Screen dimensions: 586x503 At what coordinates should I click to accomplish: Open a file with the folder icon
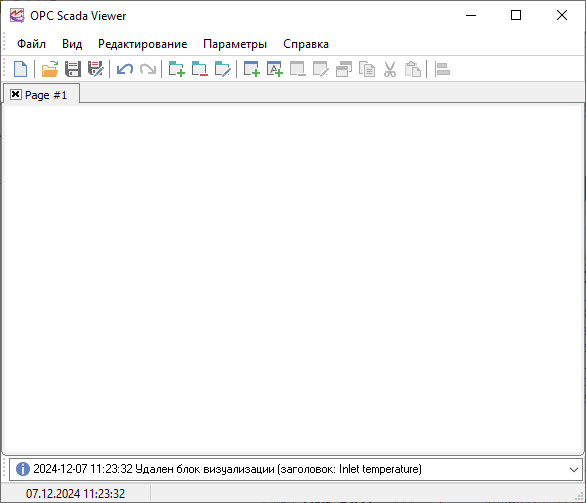[50, 69]
